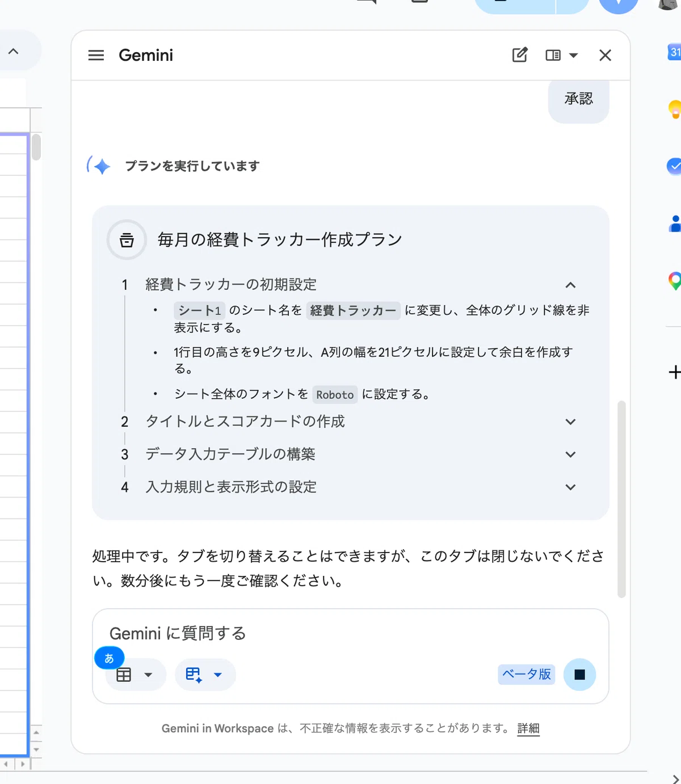Screen dimensions: 681x784
Task: Open the panel layout dropdown arrow
Action: 573,56
